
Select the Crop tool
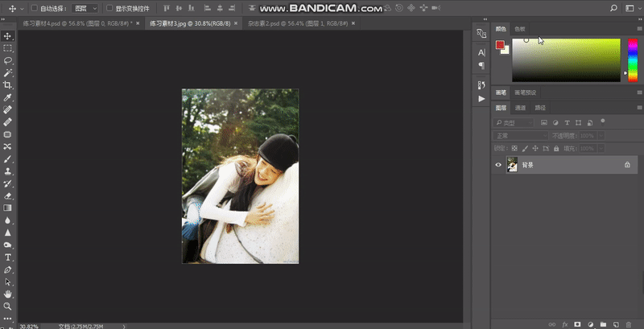(8, 85)
